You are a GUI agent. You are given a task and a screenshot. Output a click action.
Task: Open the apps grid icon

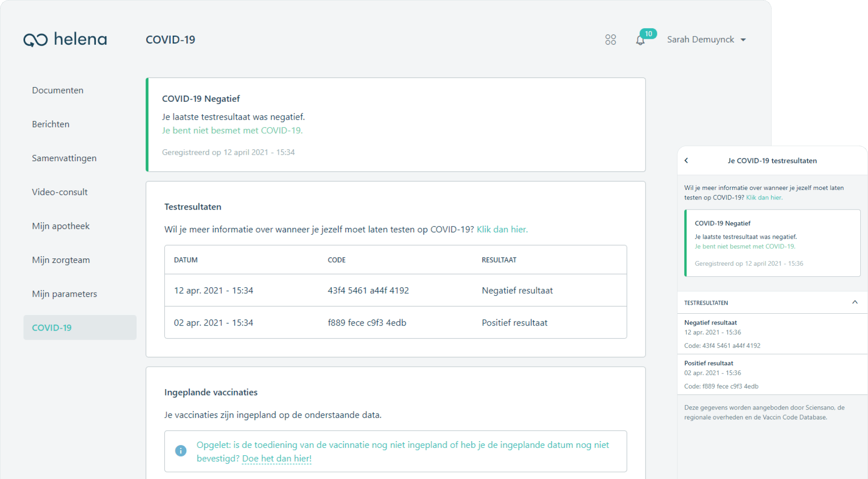[610, 40]
